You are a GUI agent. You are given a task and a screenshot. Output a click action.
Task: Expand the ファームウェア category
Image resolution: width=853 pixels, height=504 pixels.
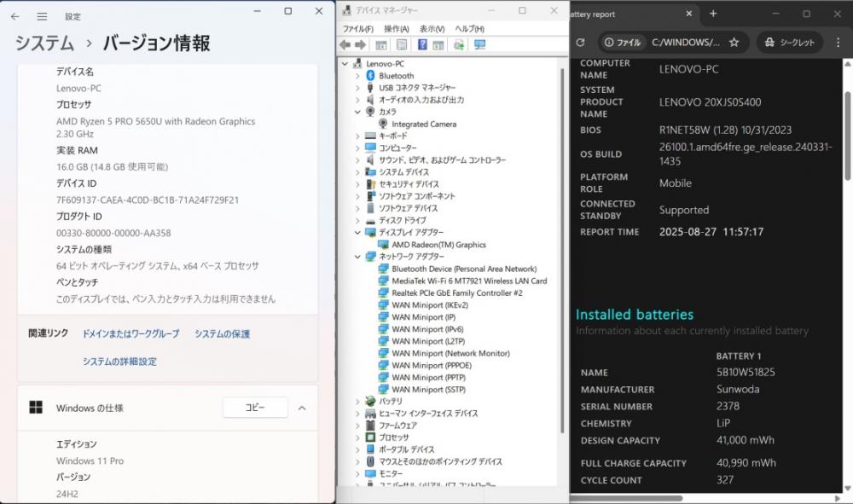pos(357,426)
